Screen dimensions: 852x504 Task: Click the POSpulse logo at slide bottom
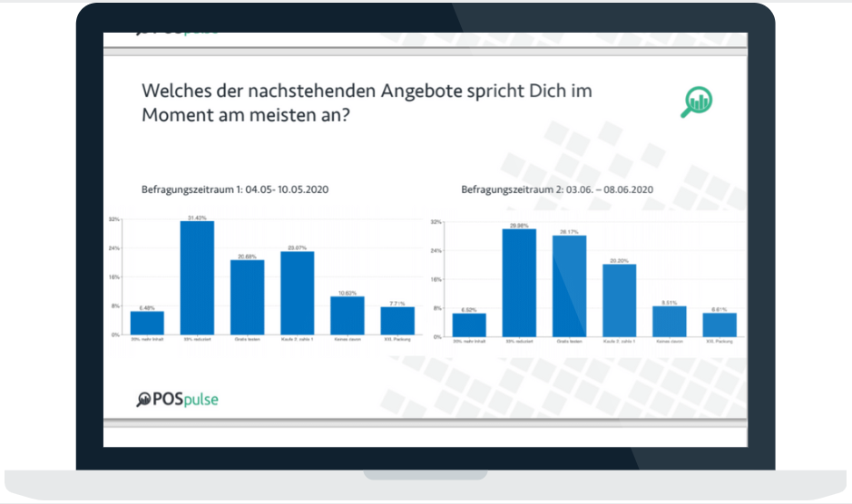tap(177, 399)
